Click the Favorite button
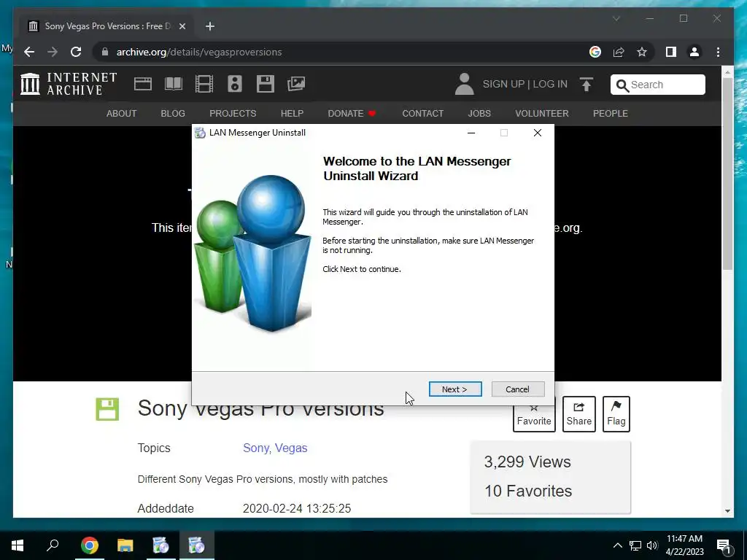Image resolution: width=747 pixels, height=560 pixels. click(534, 414)
